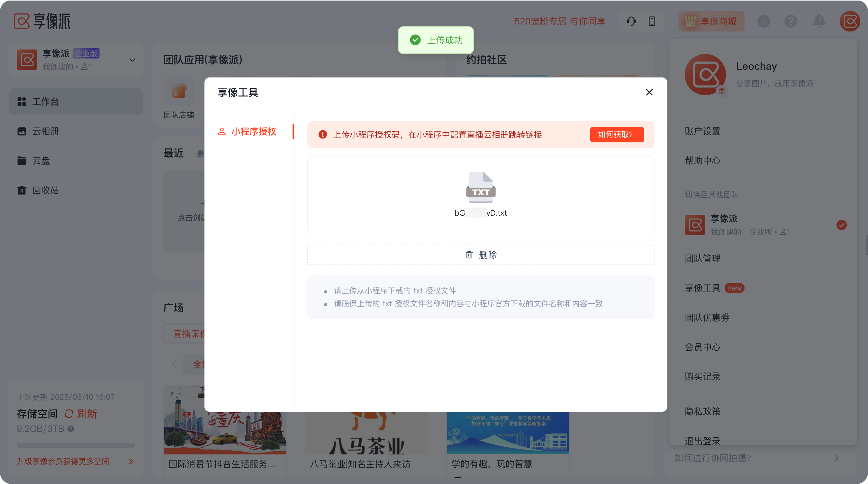Viewport: 868px width, 484px height.
Task: Click 刷新 to refresh storage
Action: point(81,414)
